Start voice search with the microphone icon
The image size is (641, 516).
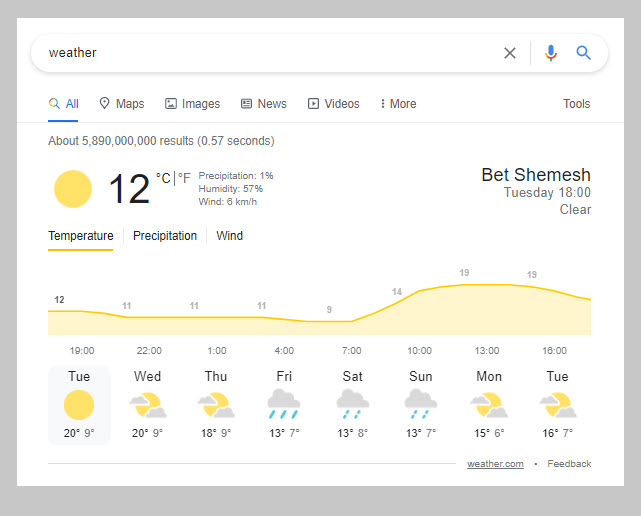tap(550, 53)
